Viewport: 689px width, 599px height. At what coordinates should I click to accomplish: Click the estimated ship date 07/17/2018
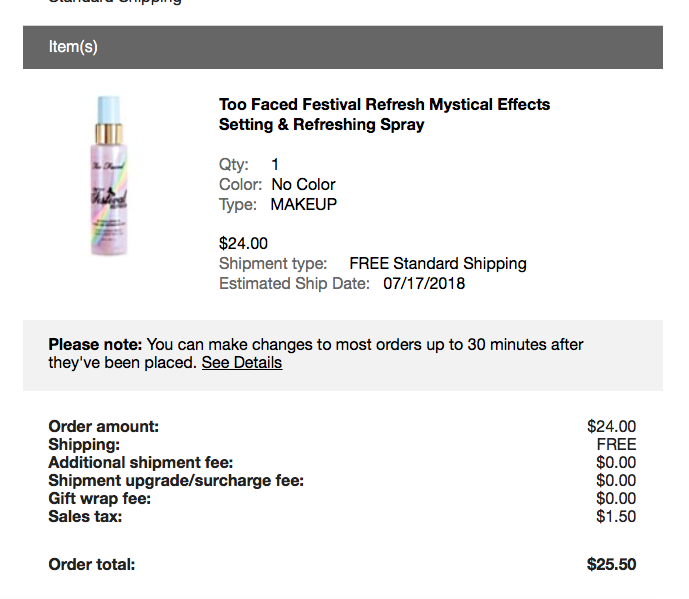pyautogui.click(x=424, y=284)
